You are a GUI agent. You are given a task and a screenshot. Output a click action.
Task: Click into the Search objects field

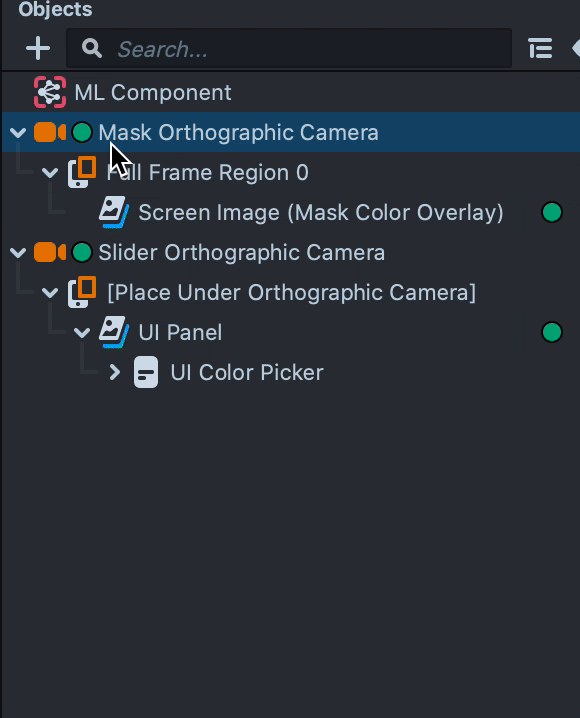point(289,48)
